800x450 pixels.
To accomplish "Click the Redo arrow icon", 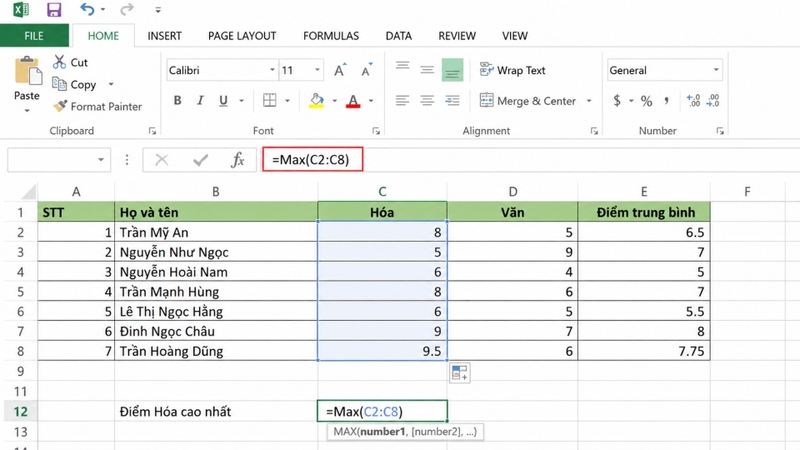I will point(127,9).
